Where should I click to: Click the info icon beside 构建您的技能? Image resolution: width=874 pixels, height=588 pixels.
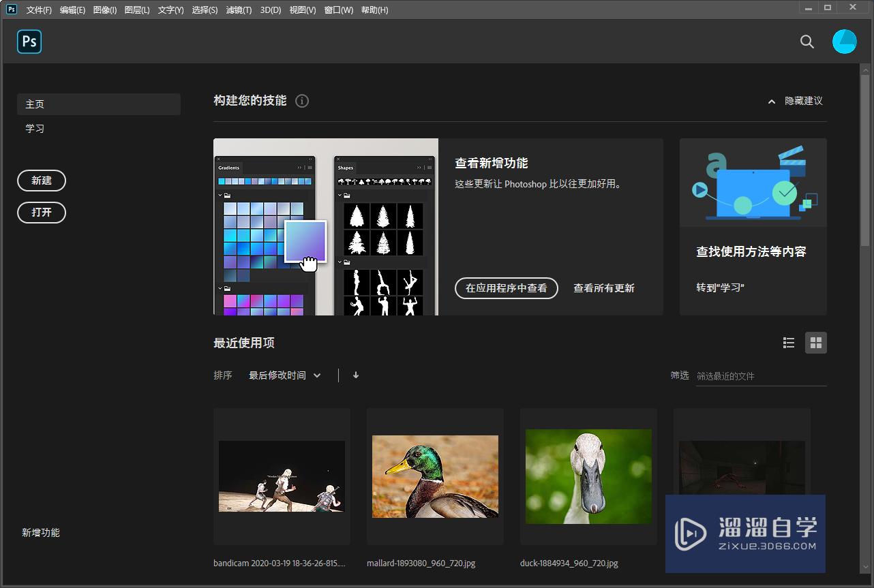[302, 101]
